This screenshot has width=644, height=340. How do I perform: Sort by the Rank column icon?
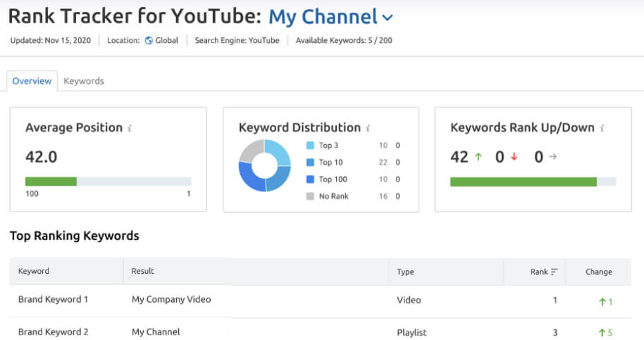click(554, 272)
